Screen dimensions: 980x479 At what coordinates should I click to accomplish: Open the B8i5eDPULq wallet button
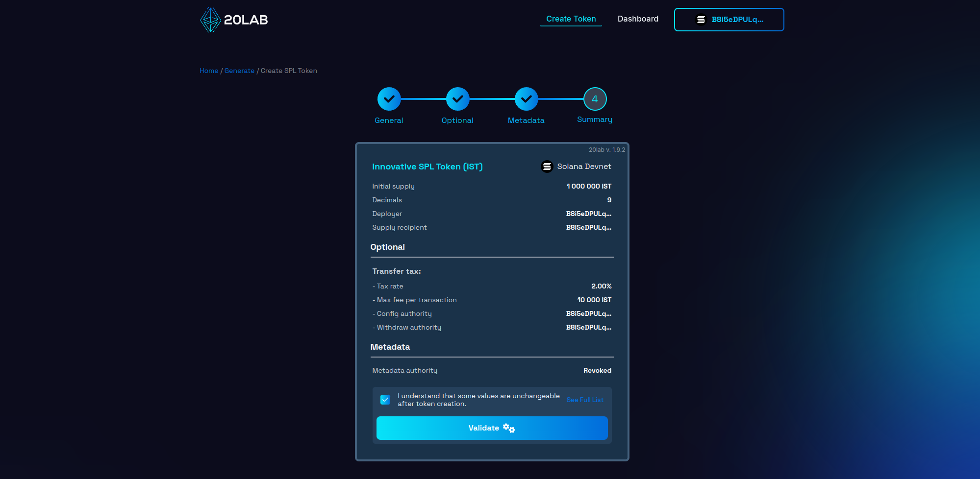729,20
